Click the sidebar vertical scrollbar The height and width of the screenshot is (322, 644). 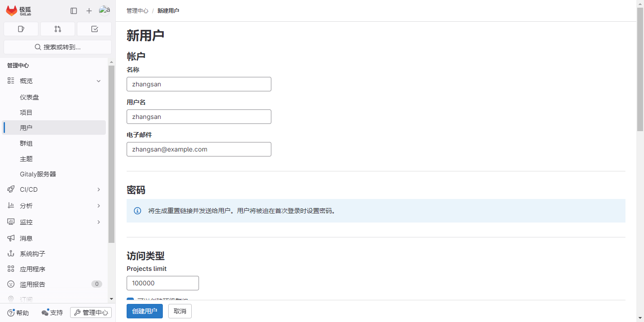click(111, 154)
